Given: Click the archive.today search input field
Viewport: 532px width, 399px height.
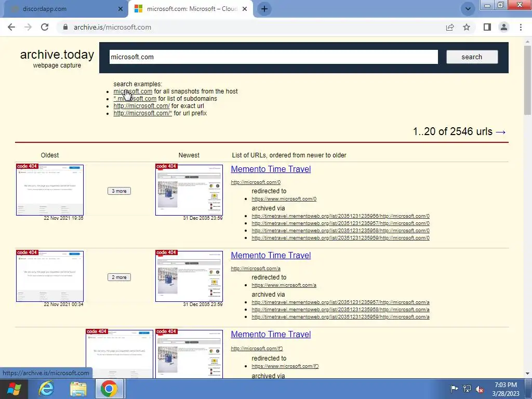Looking at the screenshot, I should coord(273,57).
